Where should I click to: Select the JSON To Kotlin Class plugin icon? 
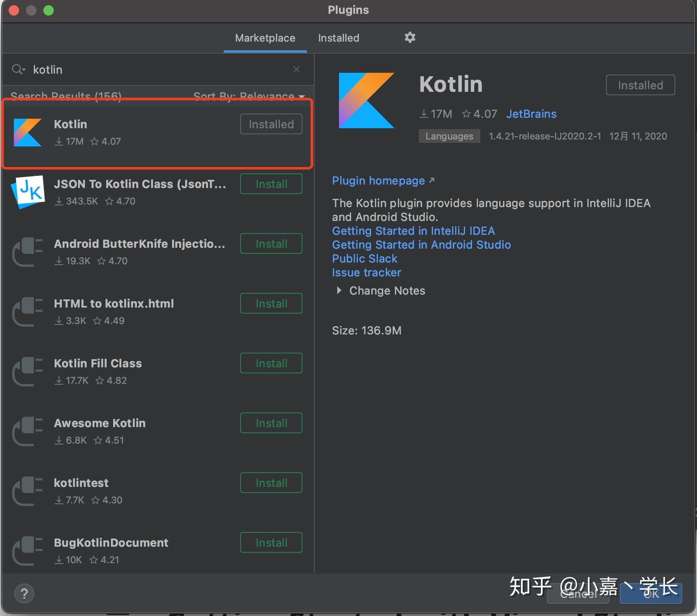pos(27,191)
